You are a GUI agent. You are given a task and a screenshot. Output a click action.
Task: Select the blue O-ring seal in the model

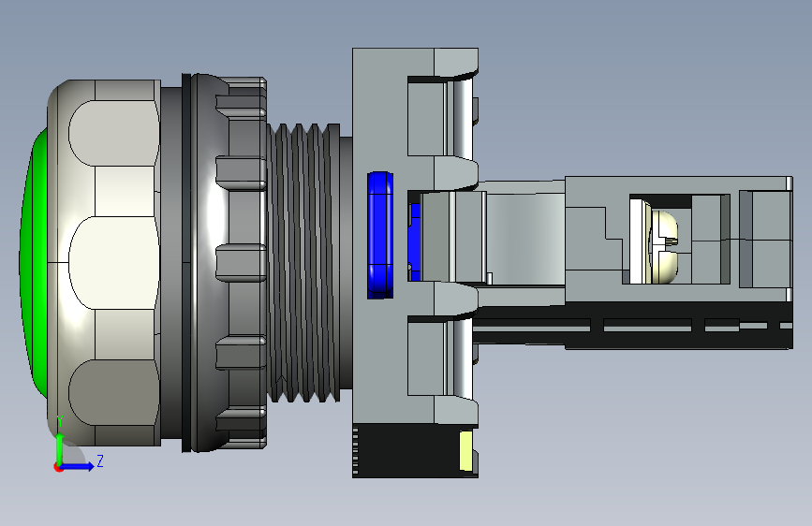[x=380, y=236]
